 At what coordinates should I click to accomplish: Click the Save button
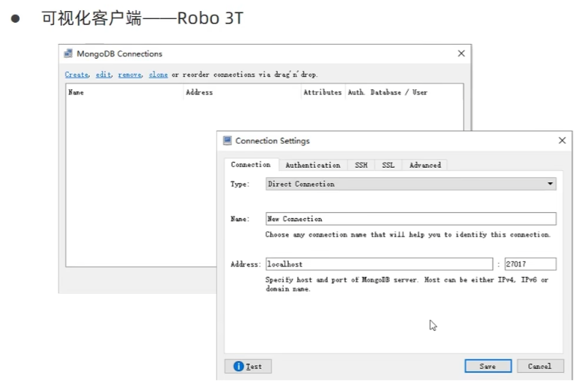click(x=488, y=366)
